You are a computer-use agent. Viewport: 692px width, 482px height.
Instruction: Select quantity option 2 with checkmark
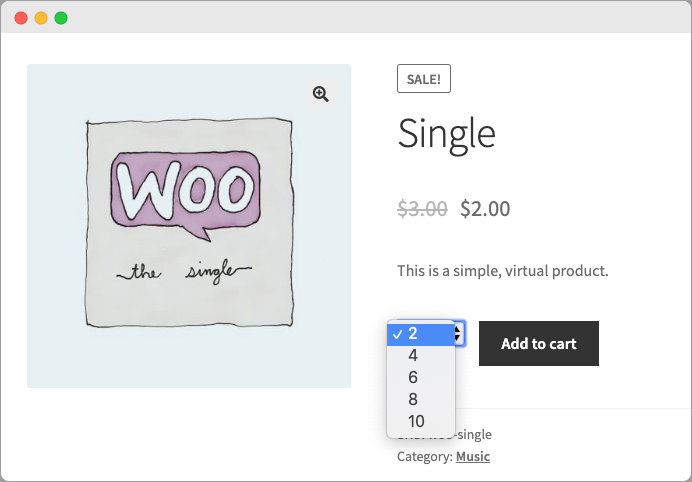tap(421, 334)
